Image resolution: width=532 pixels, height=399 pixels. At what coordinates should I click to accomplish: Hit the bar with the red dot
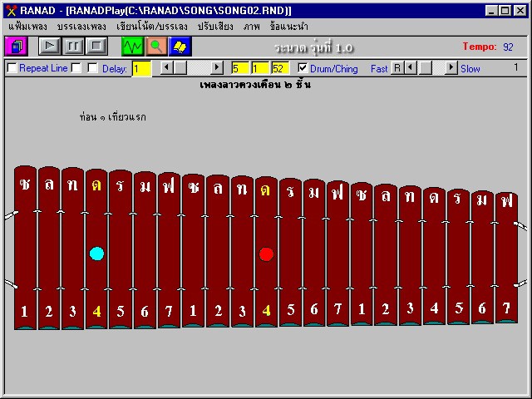coord(266,251)
